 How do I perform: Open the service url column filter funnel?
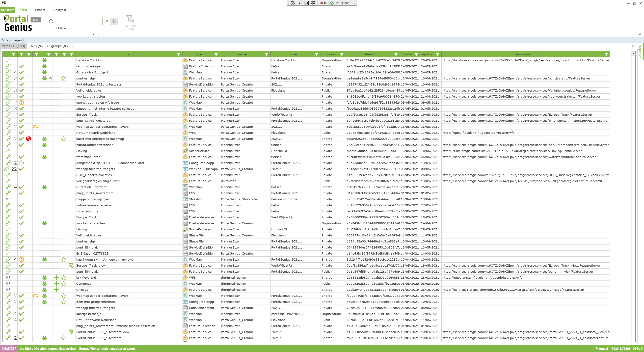click(x=606, y=54)
